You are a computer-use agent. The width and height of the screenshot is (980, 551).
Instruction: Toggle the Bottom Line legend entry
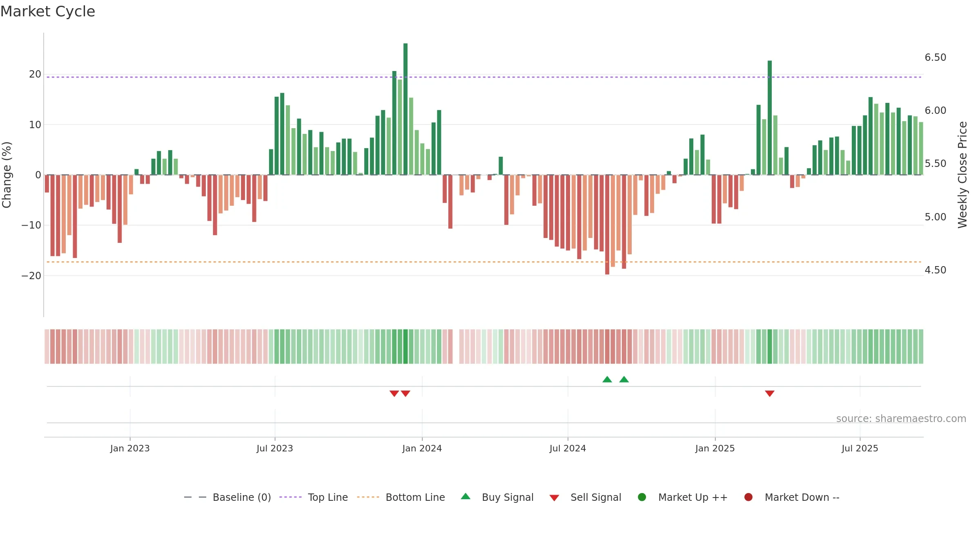coord(401,497)
